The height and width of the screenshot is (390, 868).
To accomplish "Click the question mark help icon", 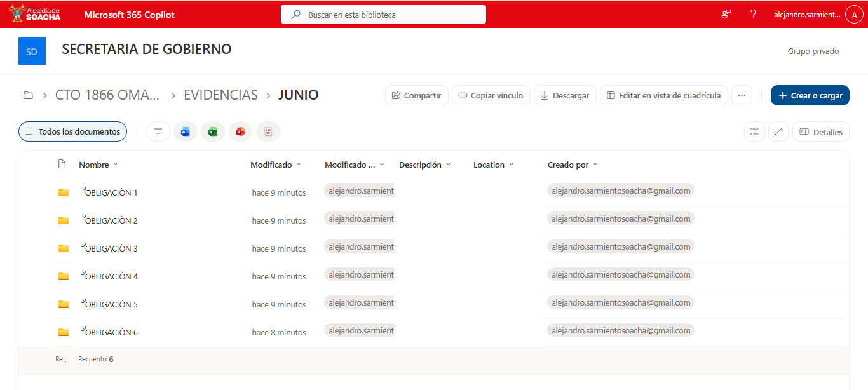I will [x=753, y=14].
